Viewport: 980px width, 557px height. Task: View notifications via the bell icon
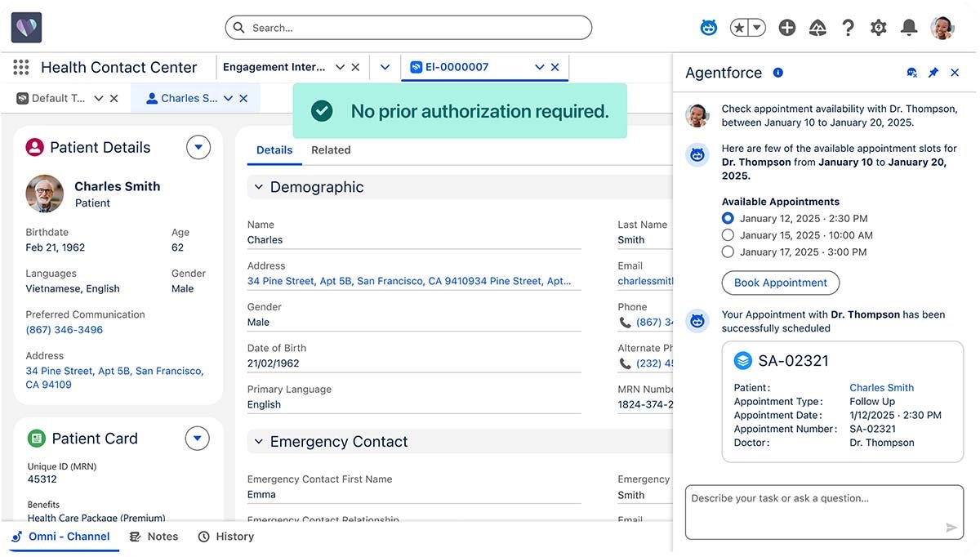908,27
